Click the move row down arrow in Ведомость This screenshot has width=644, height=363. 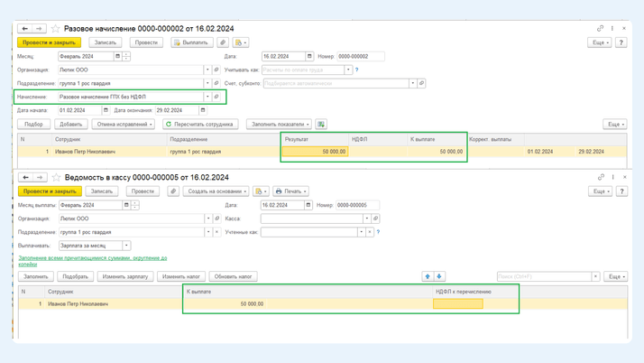pyautogui.click(x=439, y=276)
